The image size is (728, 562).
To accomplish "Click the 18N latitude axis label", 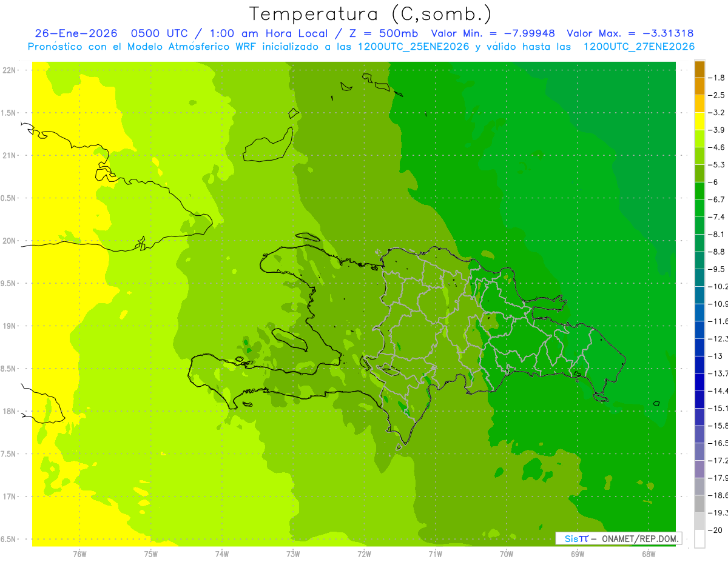I will coord(10,411).
